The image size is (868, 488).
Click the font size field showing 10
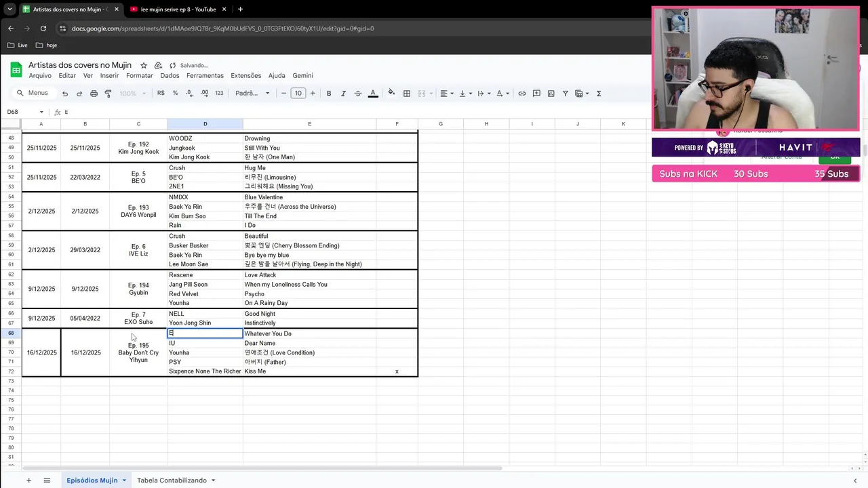click(x=298, y=94)
